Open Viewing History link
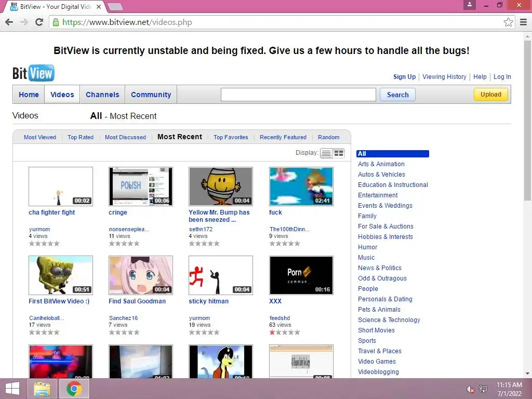Image resolution: width=532 pixels, height=399 pixels. 445,77
